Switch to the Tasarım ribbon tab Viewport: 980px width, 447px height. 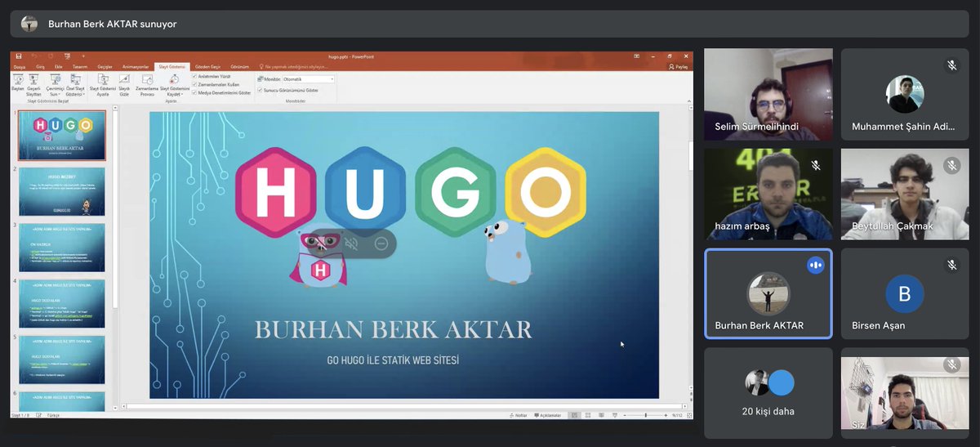(80, 66)
